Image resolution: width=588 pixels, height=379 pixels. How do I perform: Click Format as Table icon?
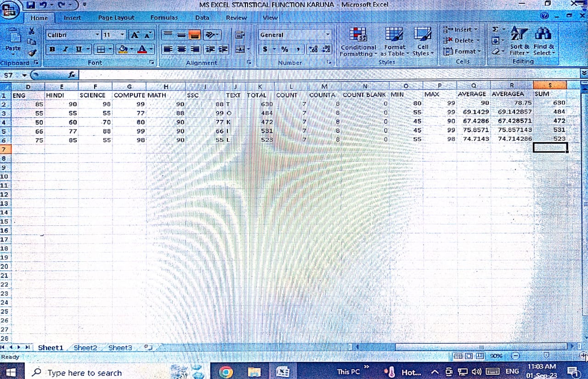click(394, 42)
